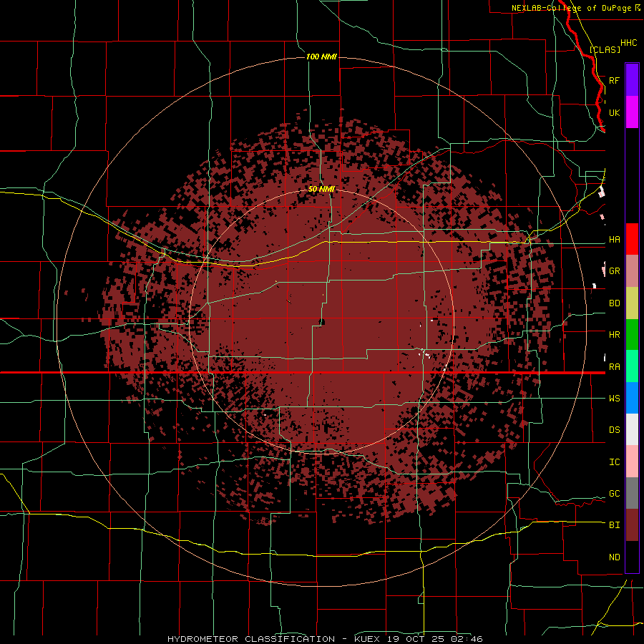Click the UK magenta legend swatch

click(x=632, y=112)
